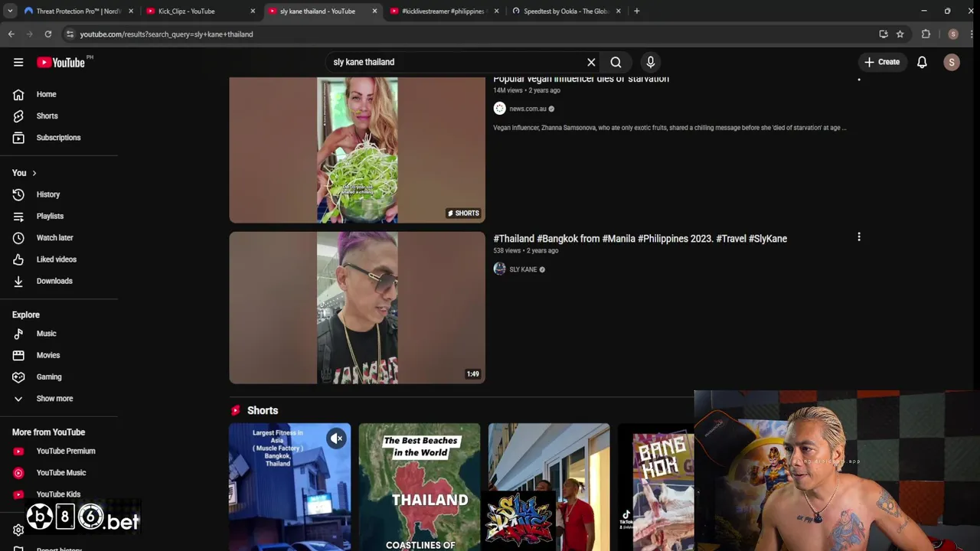Expand the You section chevron

(34, 173)
